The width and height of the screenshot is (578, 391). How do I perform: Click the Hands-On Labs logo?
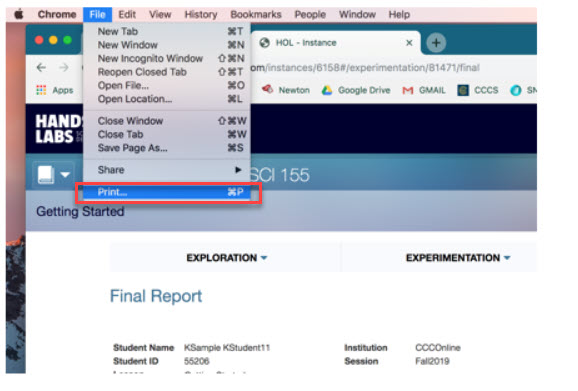[59, 129]
